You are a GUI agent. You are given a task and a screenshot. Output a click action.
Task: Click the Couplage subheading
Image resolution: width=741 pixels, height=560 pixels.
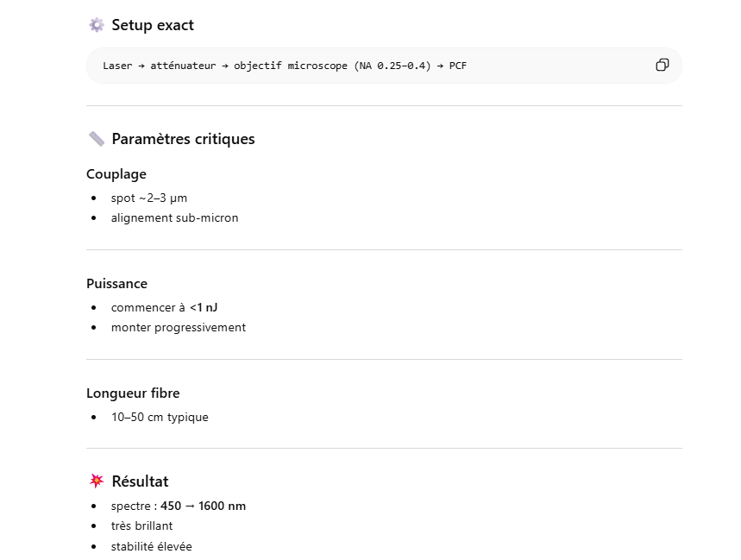coord(116,174)
